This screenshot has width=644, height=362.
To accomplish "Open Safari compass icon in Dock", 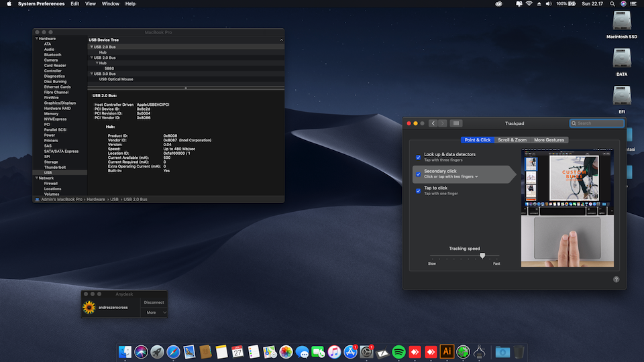I will point(173,352).
